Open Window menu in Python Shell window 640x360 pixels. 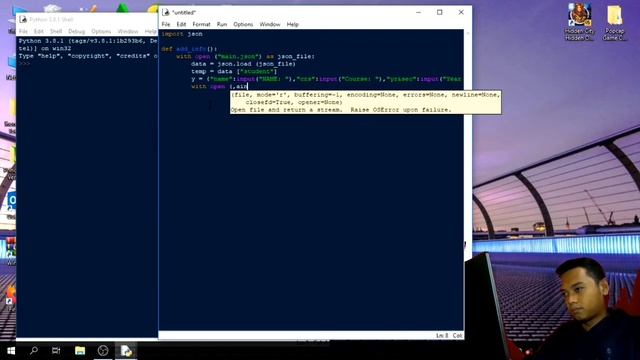point(128,31)
